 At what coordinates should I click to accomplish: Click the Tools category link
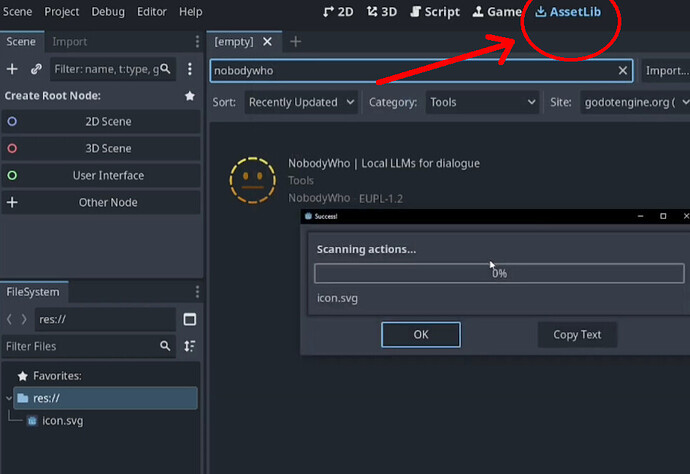point(301,180)
